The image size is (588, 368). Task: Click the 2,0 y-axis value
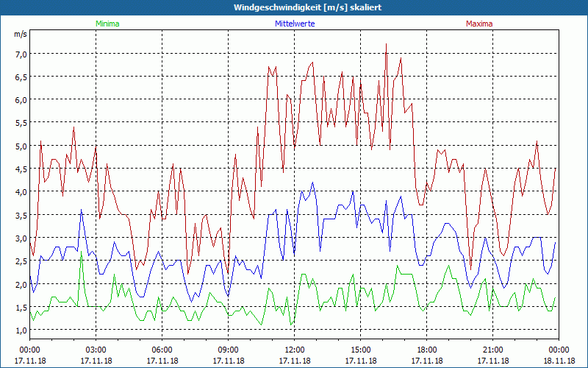coord(21,284)
